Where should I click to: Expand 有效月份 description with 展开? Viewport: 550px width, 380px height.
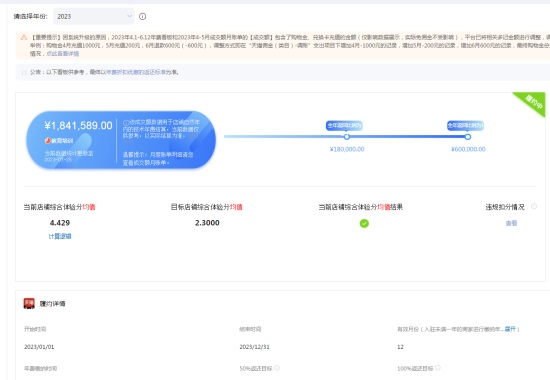(510, 329)
